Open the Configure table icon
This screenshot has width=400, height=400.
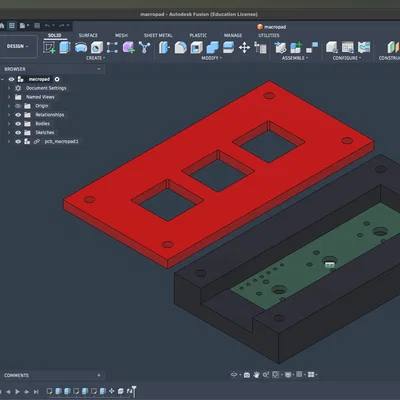click(348, 47)
